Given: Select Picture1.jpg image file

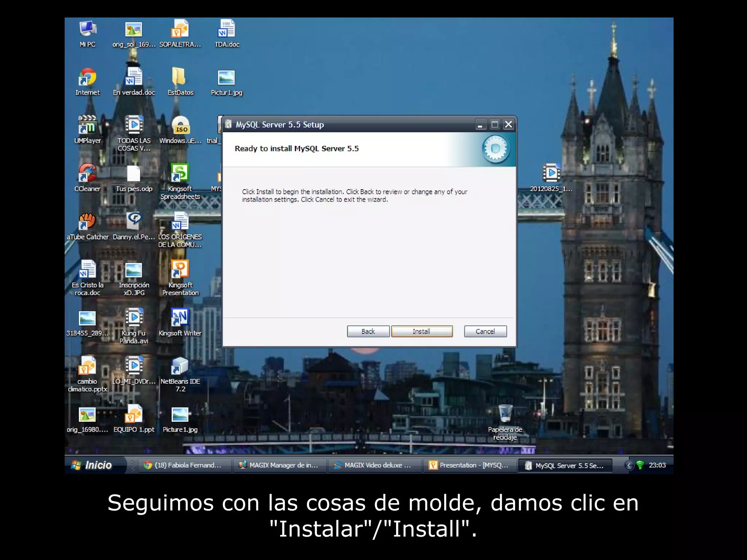Looking at the screenshot, I should click(180, 419).
